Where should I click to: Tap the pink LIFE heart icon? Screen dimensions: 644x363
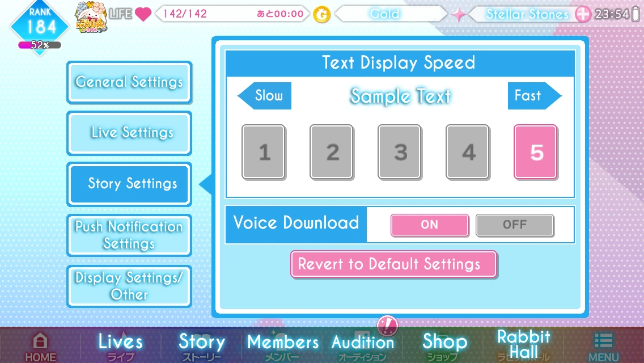point(143,14)
